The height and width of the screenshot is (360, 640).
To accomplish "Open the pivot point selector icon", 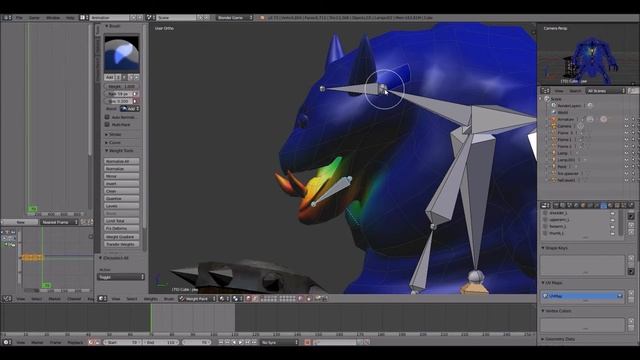I will pos(237,299).
